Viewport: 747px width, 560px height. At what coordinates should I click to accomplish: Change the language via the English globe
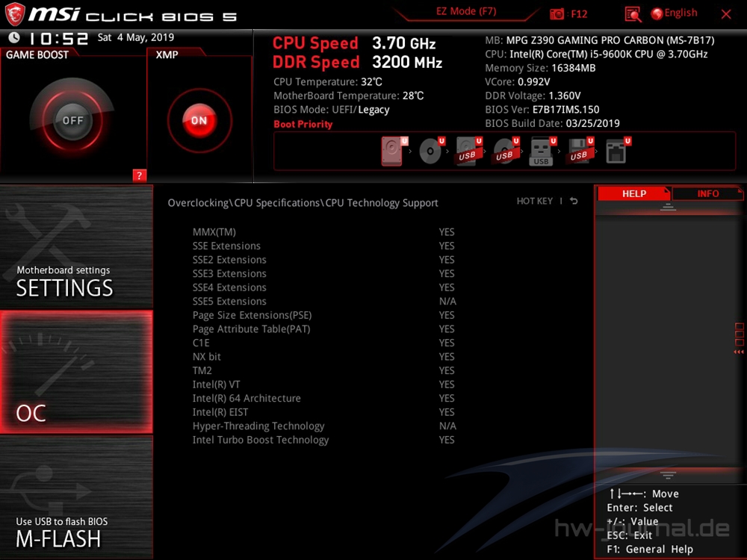674,13
